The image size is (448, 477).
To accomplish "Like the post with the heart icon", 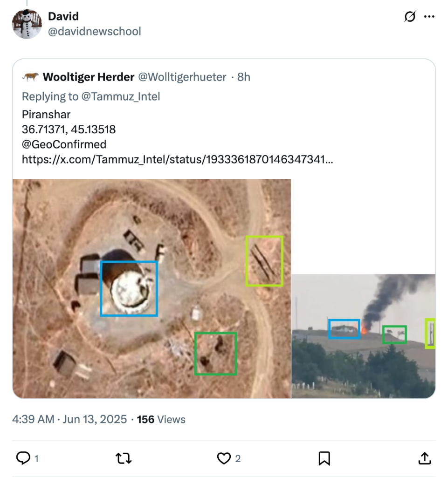I will coord(224,458).
